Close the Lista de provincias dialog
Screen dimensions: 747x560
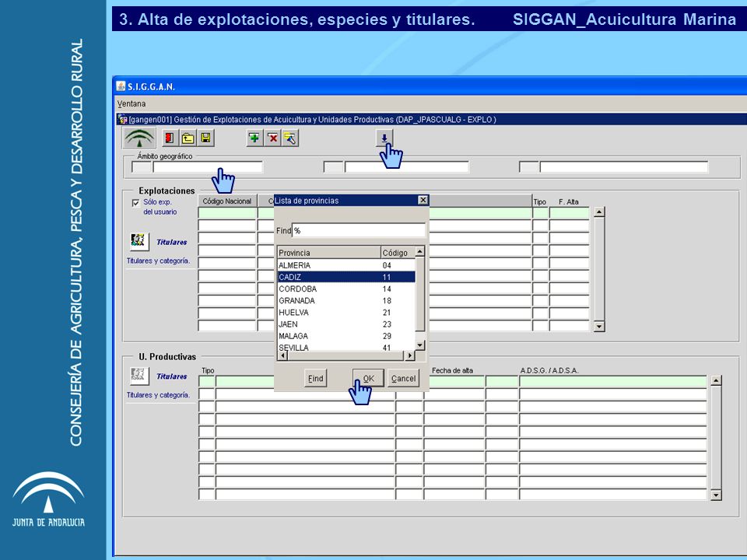pyautogui.click(x=423, y=200)
